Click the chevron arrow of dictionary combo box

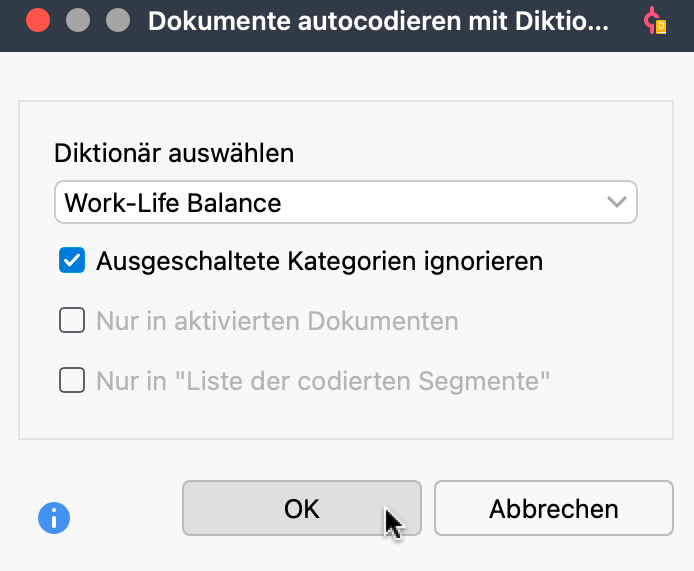click(616, 203)
